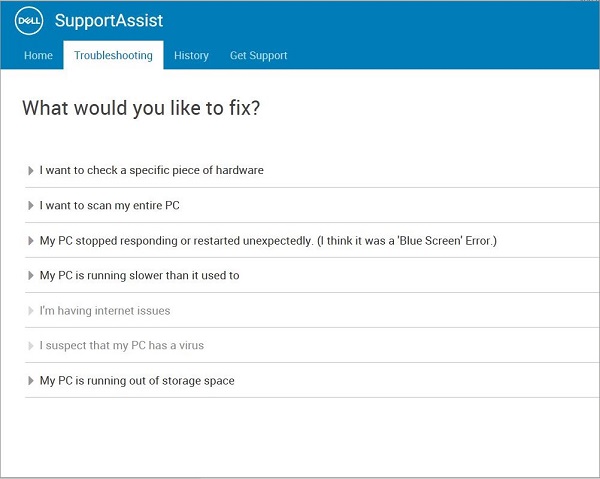Select 'My PC stopped responding' Blue Screen option
600x479 pixels.
tap(268, 241)
